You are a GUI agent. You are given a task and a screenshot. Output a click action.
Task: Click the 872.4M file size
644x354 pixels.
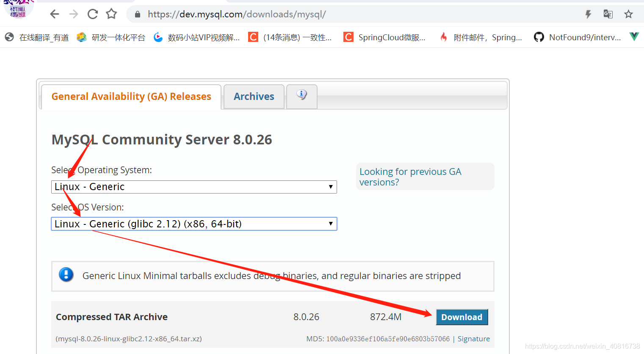pyautogui.click(x=386, y=317)
